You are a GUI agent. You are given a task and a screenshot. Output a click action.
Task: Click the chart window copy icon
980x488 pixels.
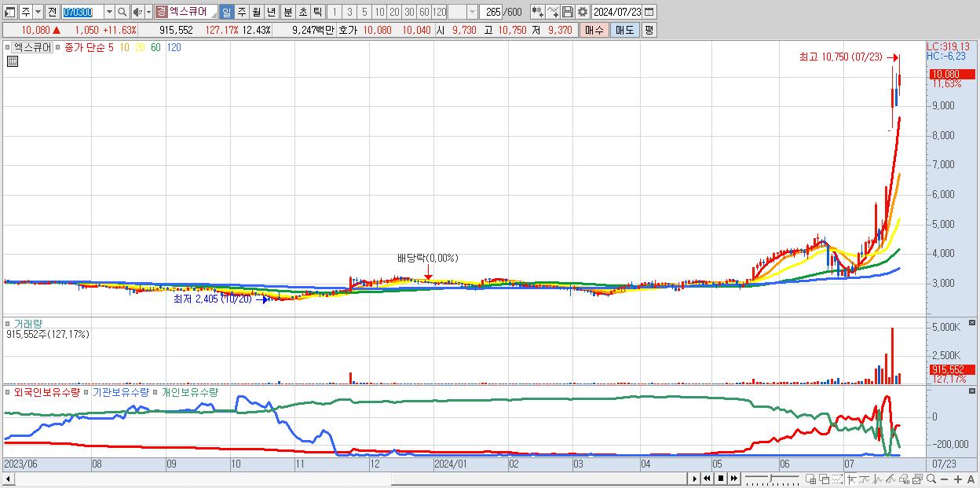pos(917,479)
